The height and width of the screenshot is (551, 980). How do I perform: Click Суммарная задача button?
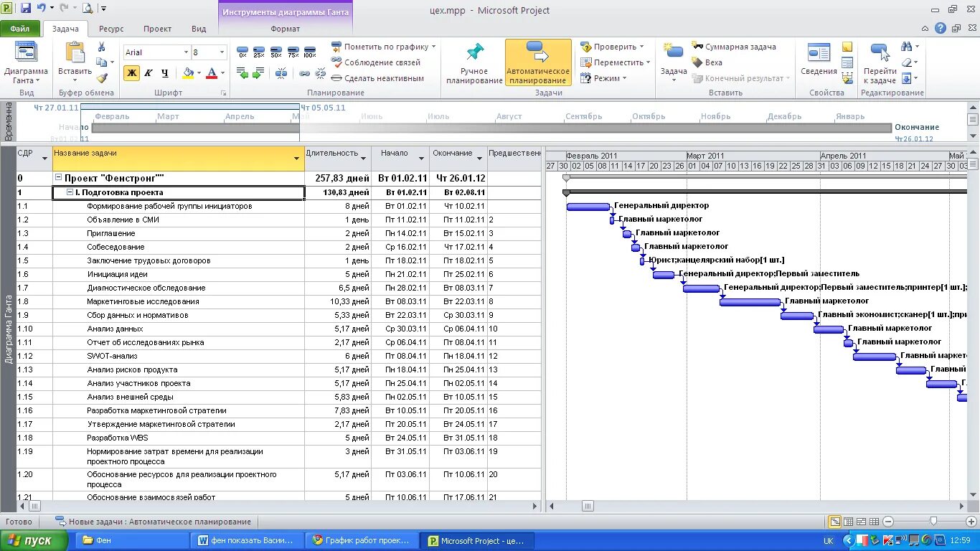pos(733,47)
